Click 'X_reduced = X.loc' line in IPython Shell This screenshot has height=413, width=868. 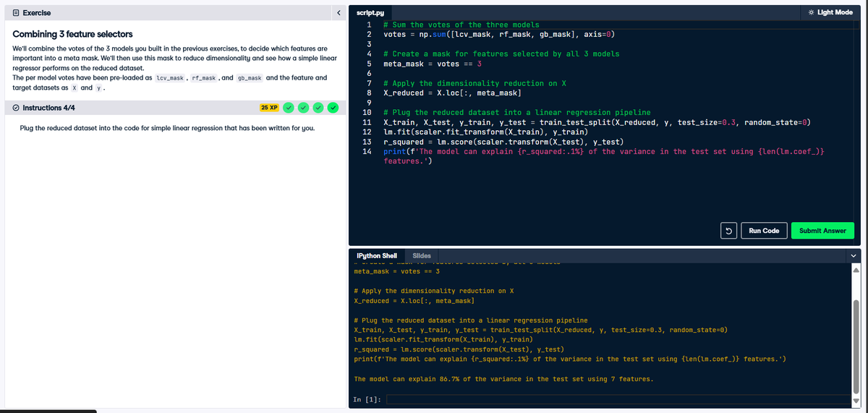414,300
